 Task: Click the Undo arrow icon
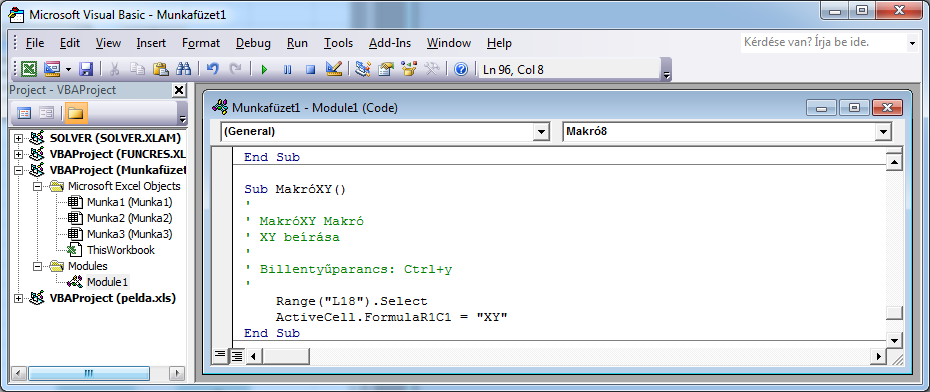click(x=212, y=69)
